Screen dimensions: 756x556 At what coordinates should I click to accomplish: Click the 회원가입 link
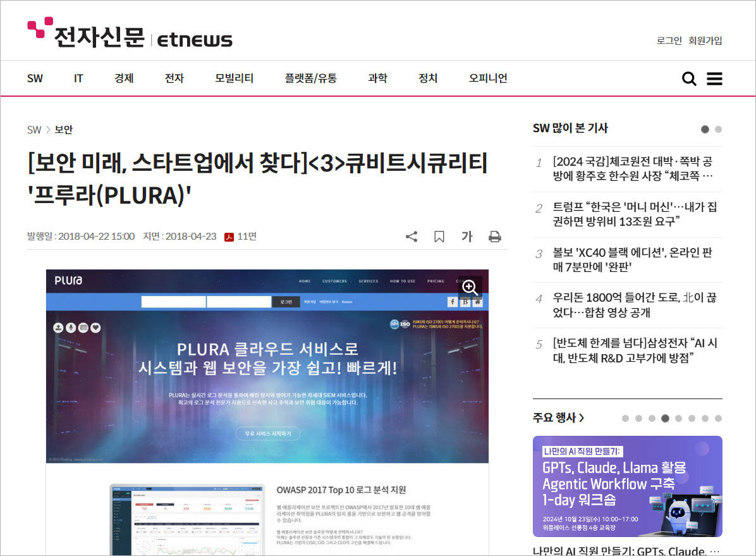705,40
